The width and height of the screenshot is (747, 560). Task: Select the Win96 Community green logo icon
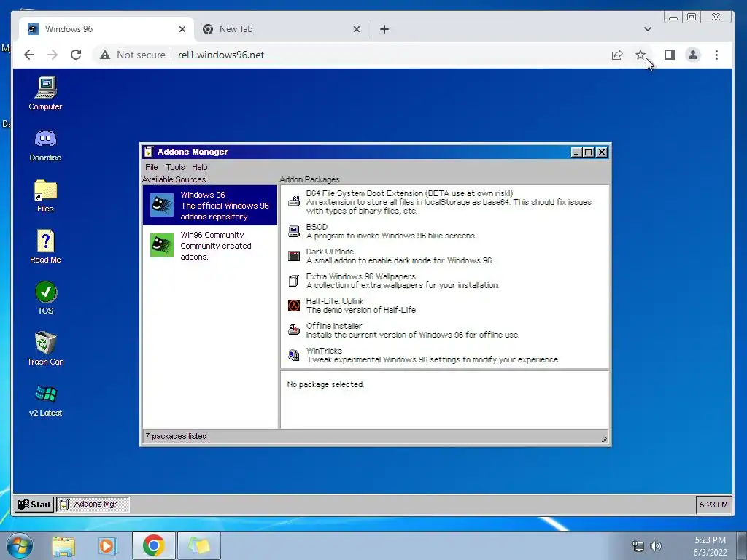(162, 245)
